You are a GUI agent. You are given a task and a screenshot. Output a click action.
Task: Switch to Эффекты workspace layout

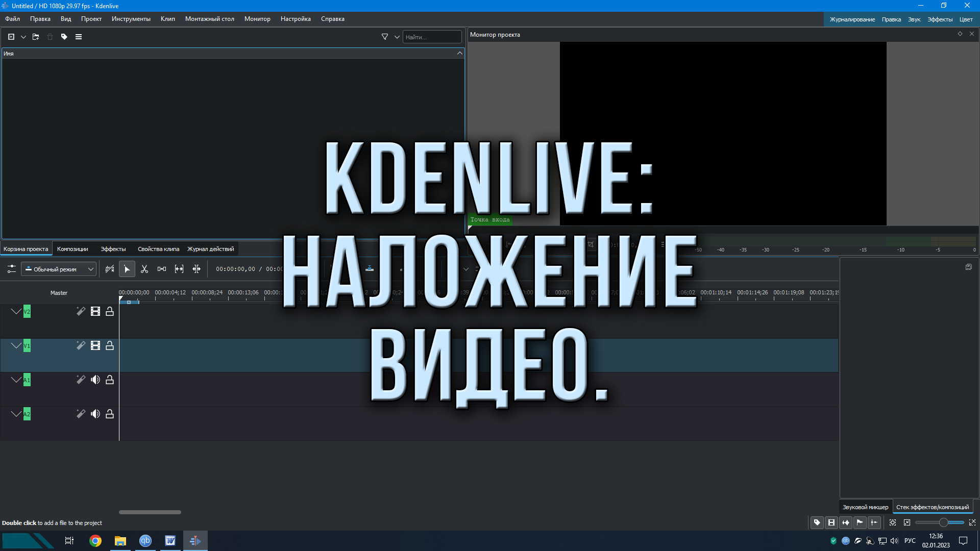(x=940, y=19)
